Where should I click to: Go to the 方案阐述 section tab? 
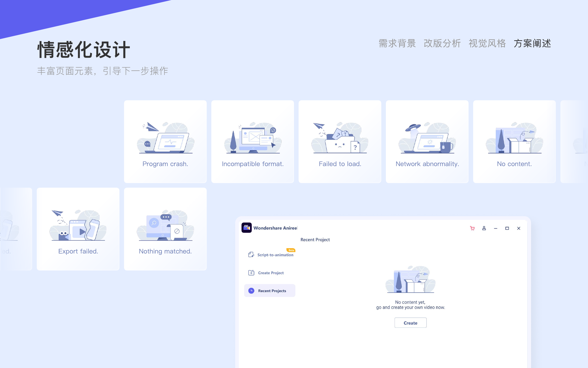pos(532,43)
